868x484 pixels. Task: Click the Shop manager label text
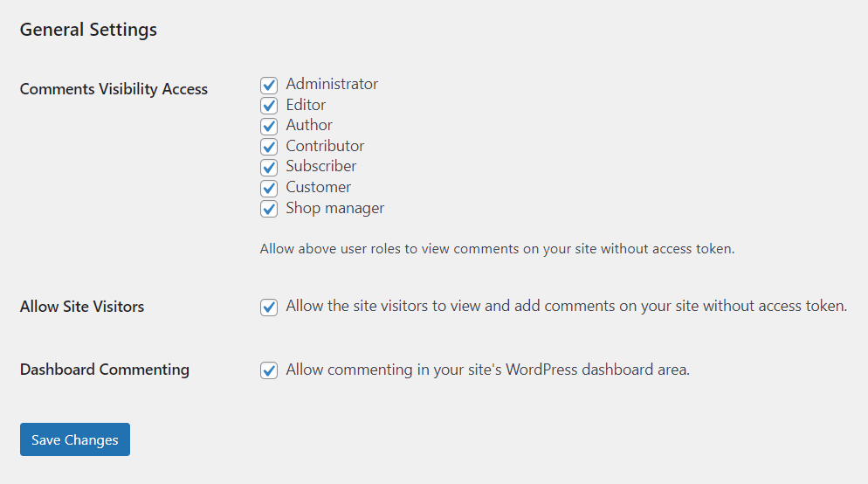(x=335, y=208)
